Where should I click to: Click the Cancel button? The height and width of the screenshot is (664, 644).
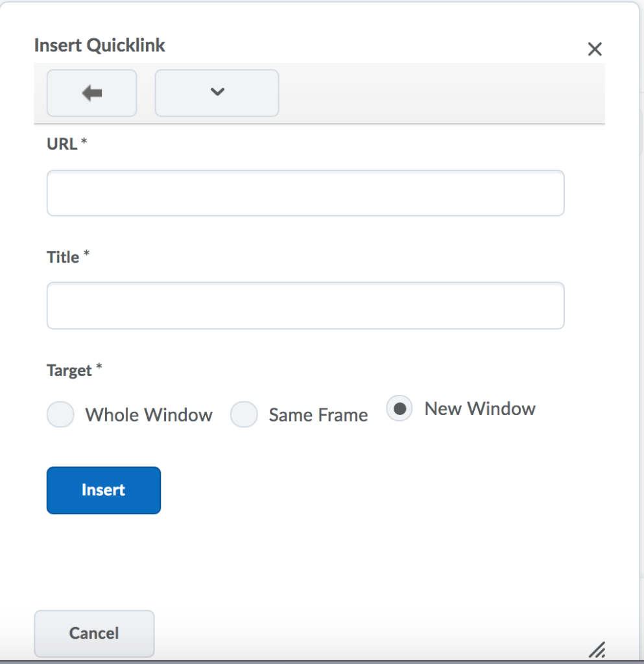pos(93,634)
